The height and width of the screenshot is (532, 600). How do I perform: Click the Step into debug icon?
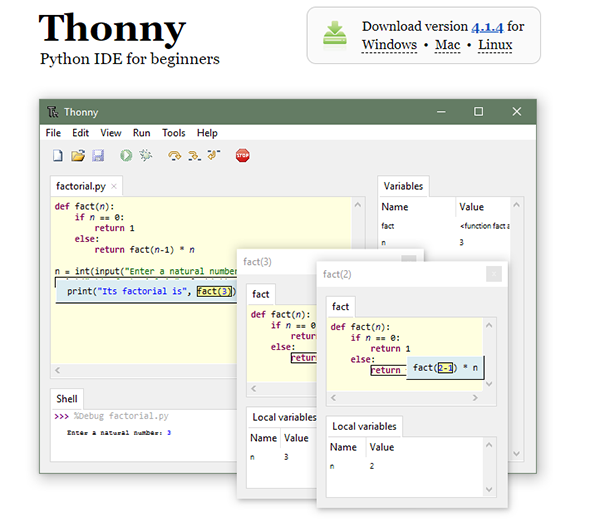tap(194, 156)
